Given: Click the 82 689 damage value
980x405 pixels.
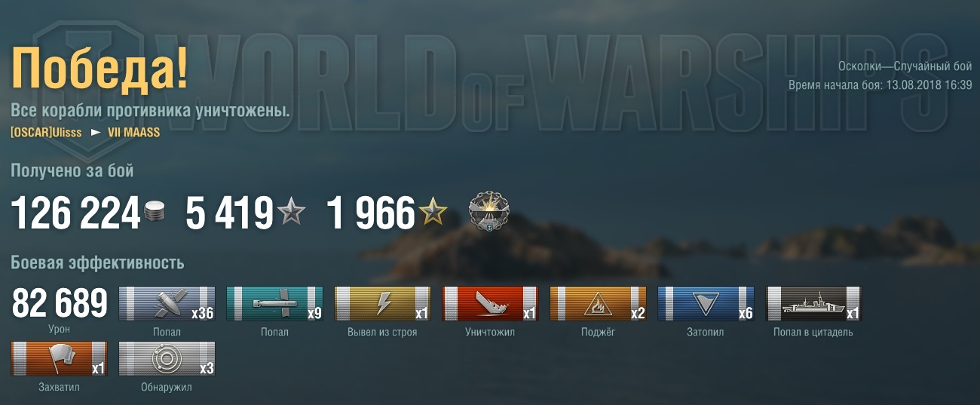Looking at the screenshot, I should pyautogui.click(x=60, y=304).
